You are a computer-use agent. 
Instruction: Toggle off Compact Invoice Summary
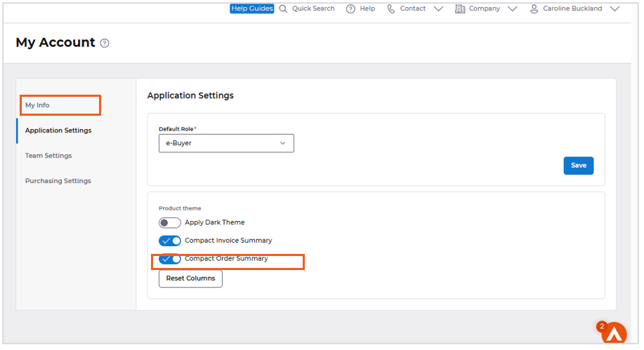169,241
